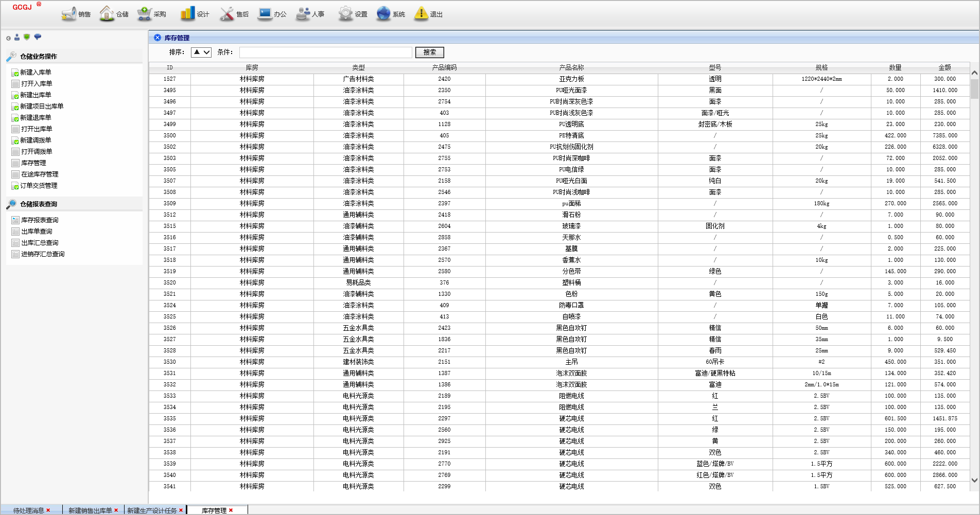Viewport: 980px width, 515px height.
Task: Switch to the 待处理消息 tab
Action: click(28, 510)
